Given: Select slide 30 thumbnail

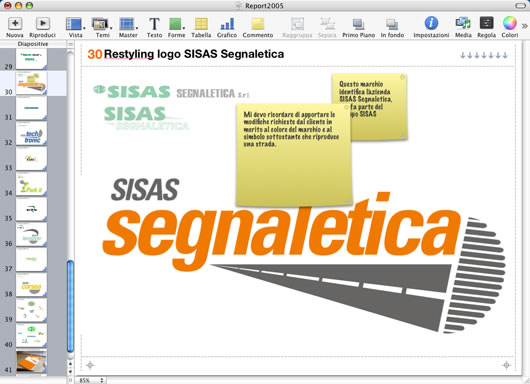Looking at the screenshot, I should [31, 83].
